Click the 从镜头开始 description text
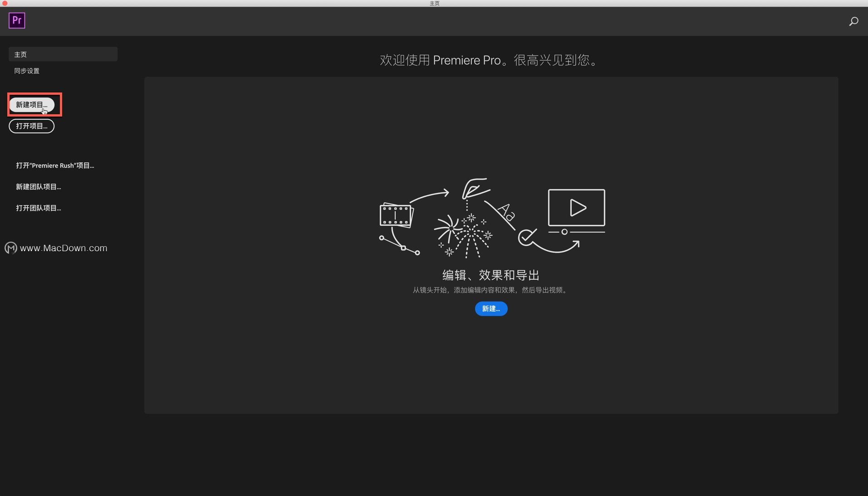Screen dimensions: 868x496 pos(490,290)
